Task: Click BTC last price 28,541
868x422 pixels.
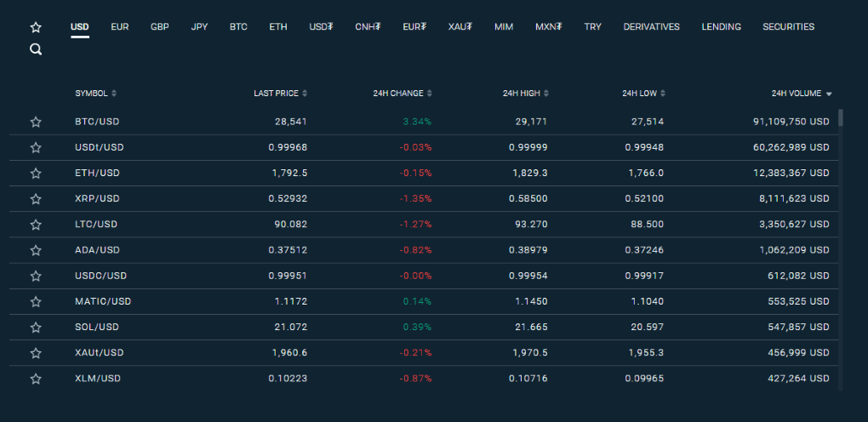Action: pos(291,122)
